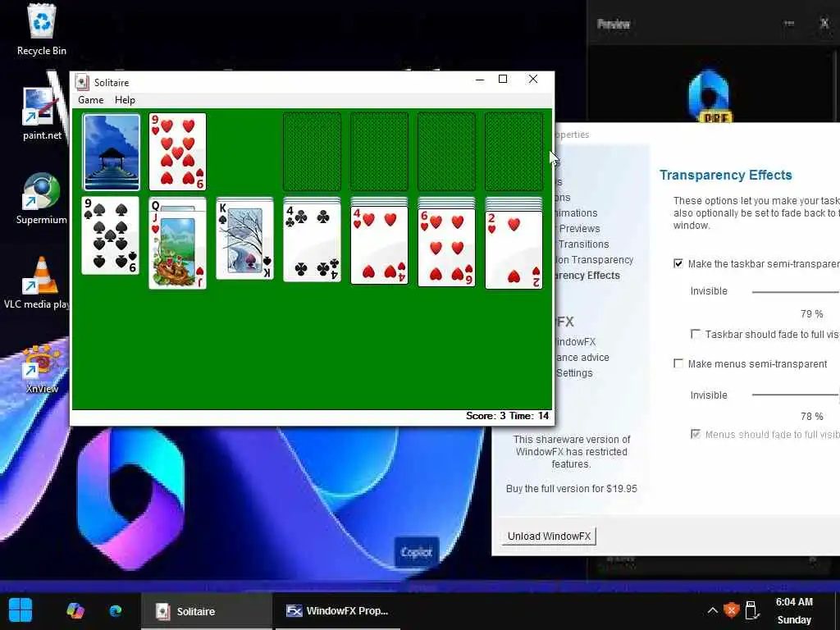Image resolution: width=840 pixels, height=630 pixels.
Task: Toggle Taskbar should fade to full checkbox
Action: [x=696, y=335]
